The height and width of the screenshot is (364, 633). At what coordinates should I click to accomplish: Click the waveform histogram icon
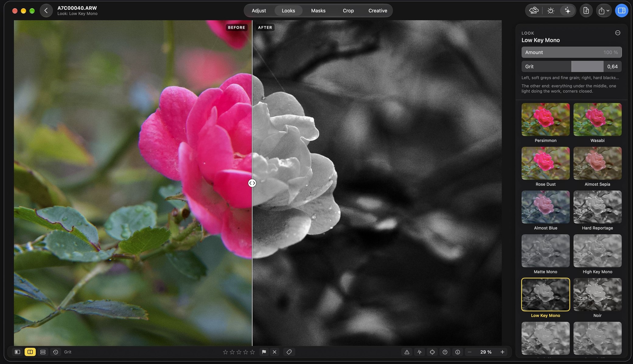[420, 352]
